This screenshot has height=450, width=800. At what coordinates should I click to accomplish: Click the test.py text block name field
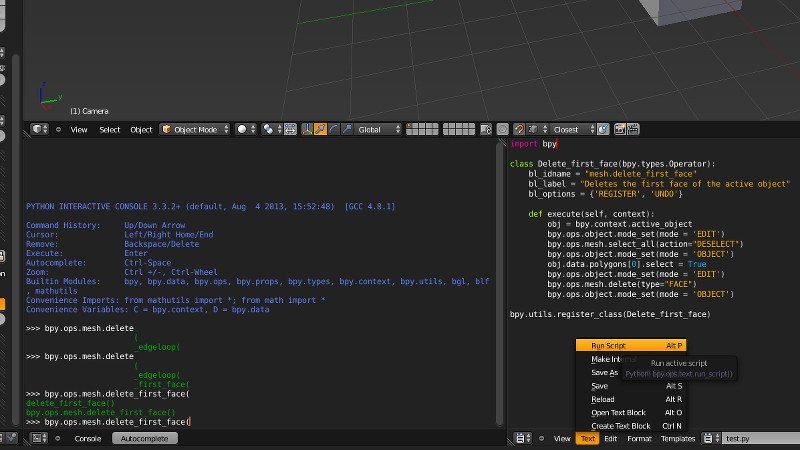pos(760,439)
